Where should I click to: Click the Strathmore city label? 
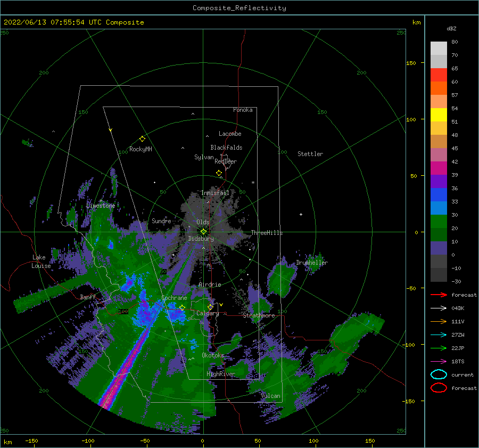259,315
